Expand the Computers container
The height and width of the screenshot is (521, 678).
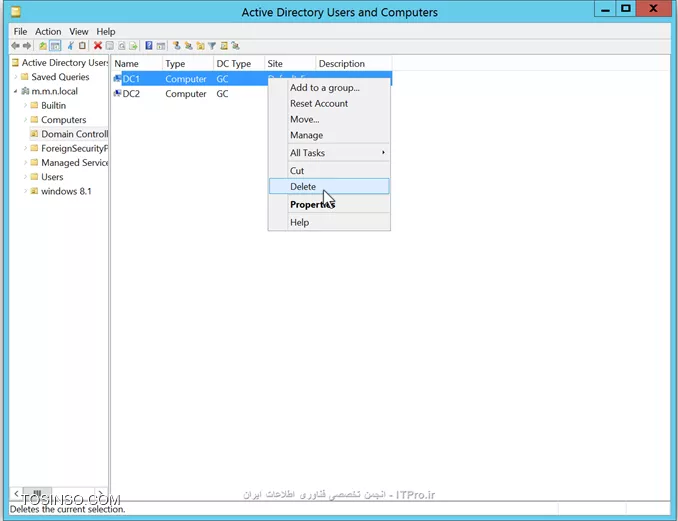coord(26,120)
